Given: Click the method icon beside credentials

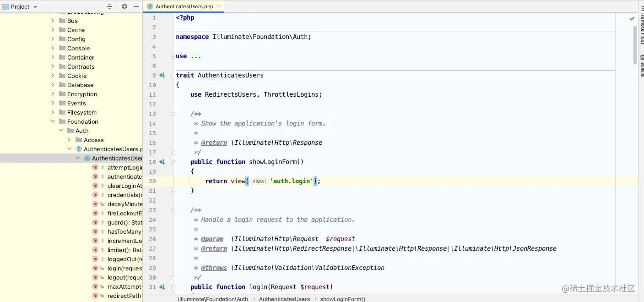Looking at the screenshot, I should (x=95, y=195).
